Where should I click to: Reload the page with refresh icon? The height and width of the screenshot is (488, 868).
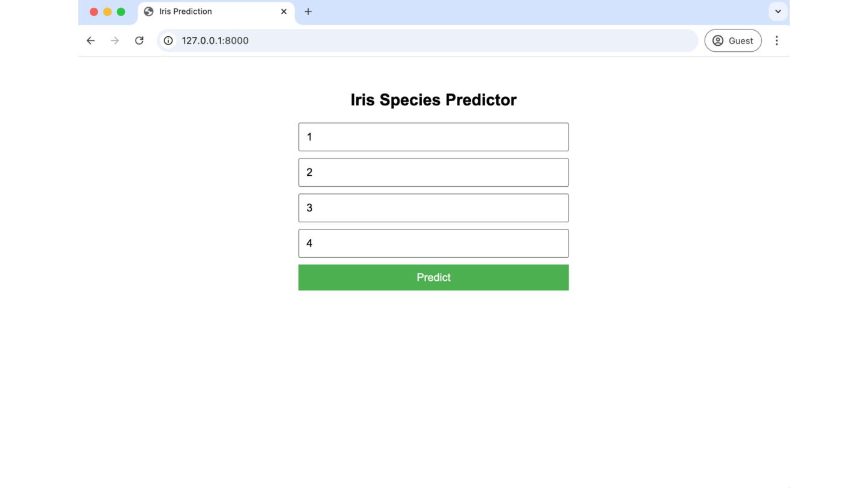point(139,40)
